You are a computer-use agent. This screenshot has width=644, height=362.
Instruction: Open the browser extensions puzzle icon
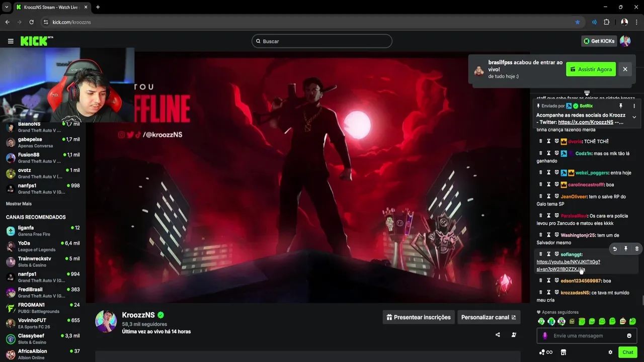pyautogui.click(x=607, y=22)
